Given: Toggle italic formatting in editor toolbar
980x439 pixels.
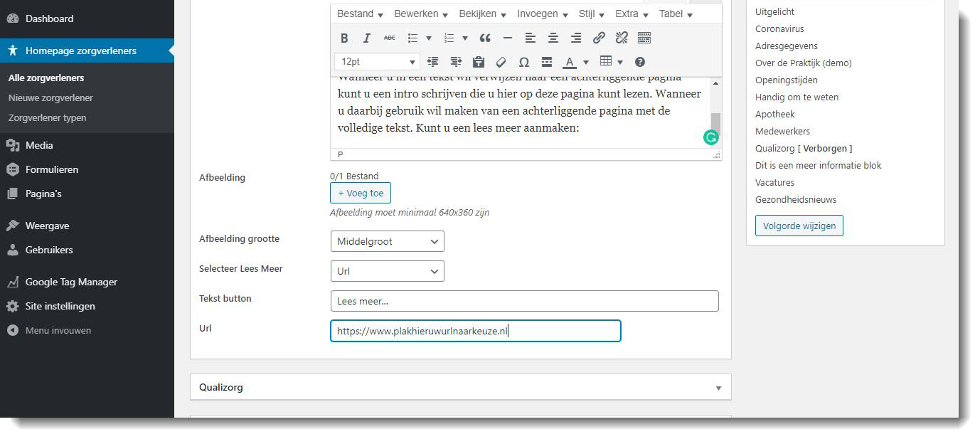Looking at the screenshot, I should pyautogui.click(x=367, y=38).
